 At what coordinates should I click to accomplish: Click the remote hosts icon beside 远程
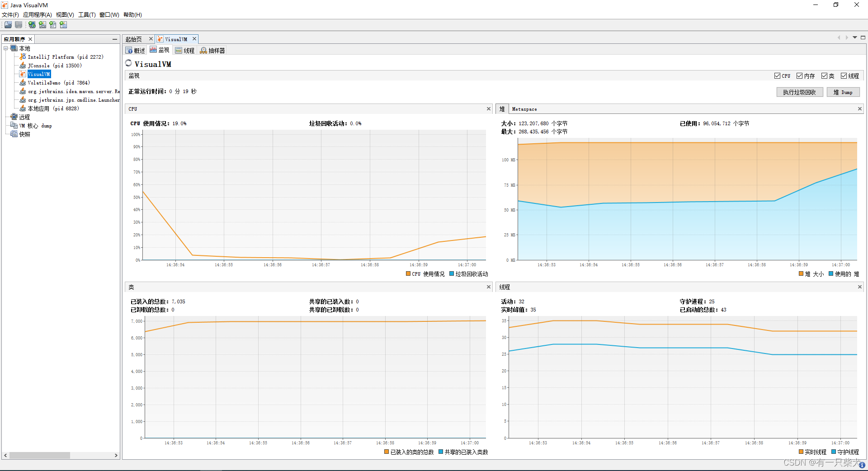14,117
